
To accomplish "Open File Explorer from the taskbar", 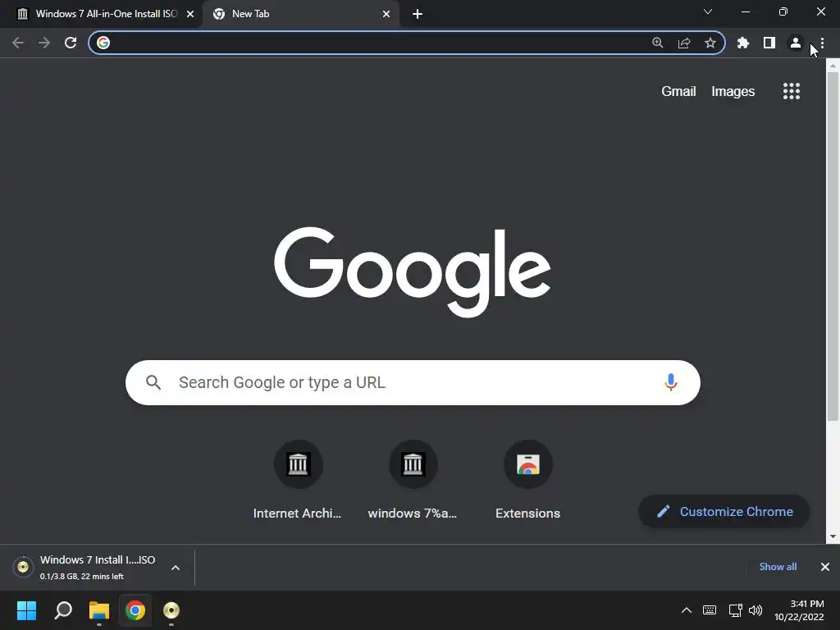I will [99, 610].
